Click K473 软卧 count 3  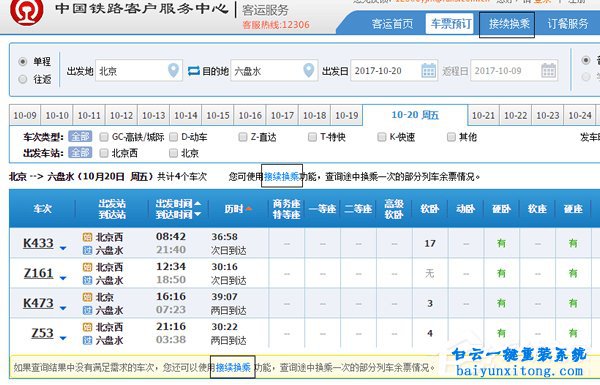pos(430,303)
